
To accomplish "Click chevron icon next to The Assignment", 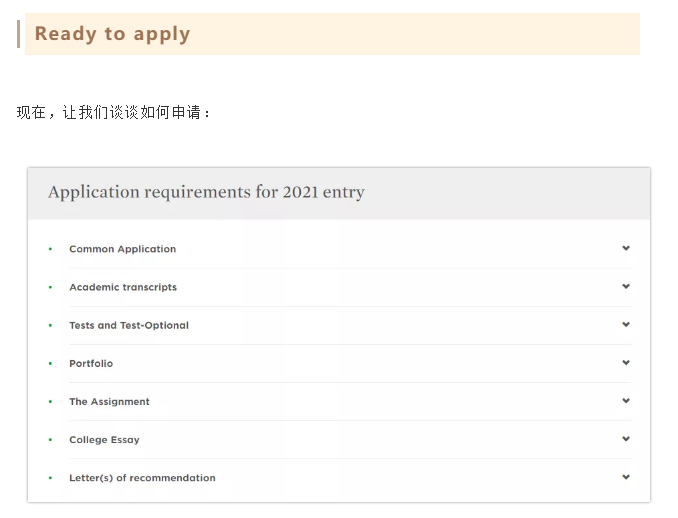I will point(626,400).
